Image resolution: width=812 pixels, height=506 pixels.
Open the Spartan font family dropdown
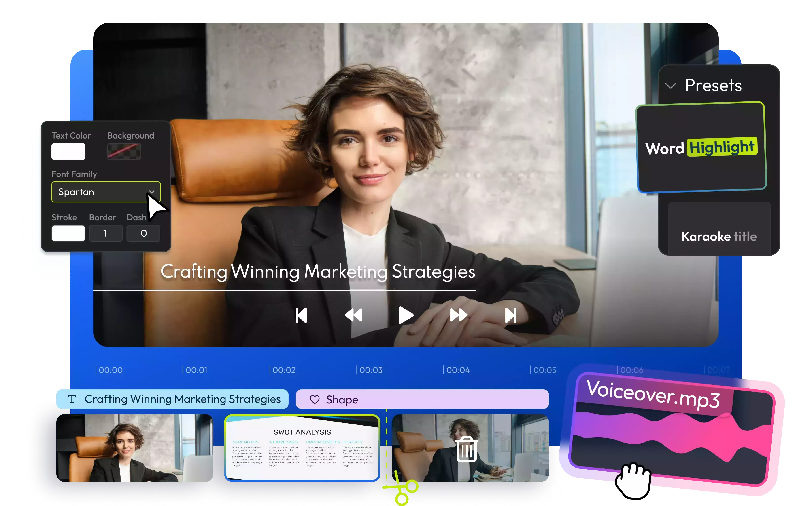coord(106,192)
